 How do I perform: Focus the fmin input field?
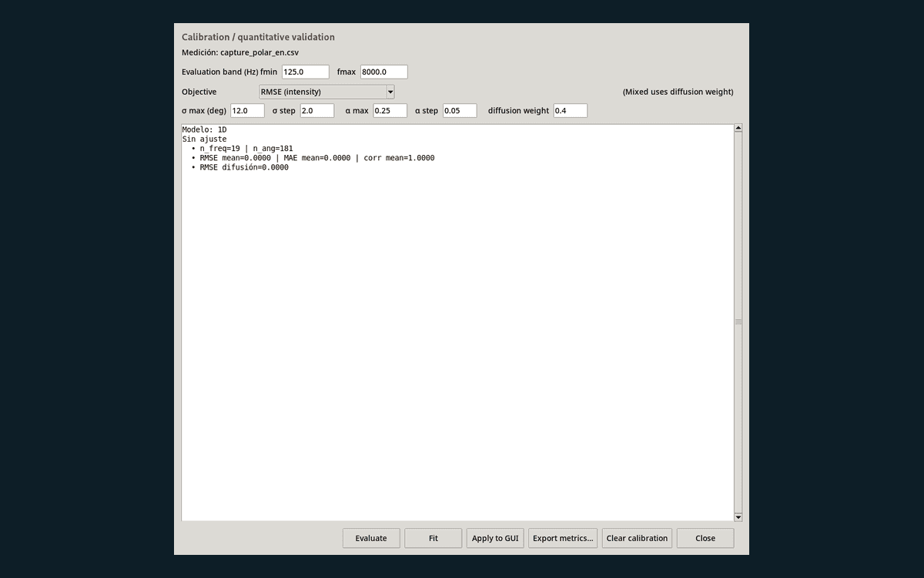306,72
